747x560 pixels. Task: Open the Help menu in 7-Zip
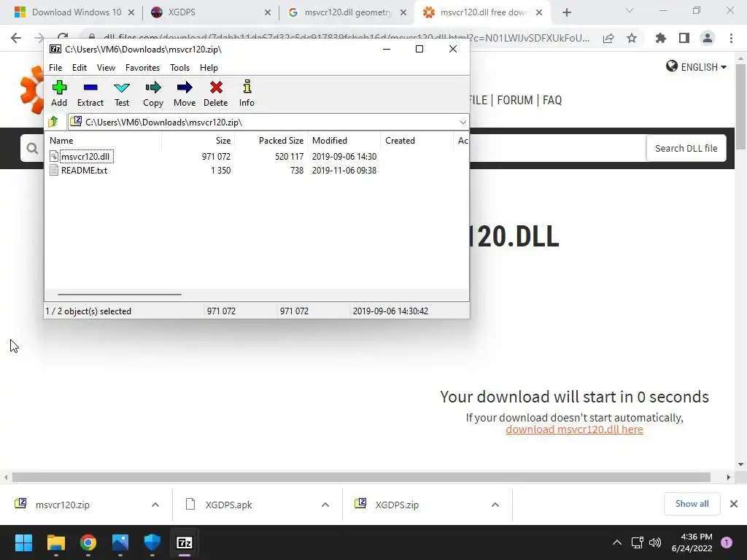click(x=209, y=68)
